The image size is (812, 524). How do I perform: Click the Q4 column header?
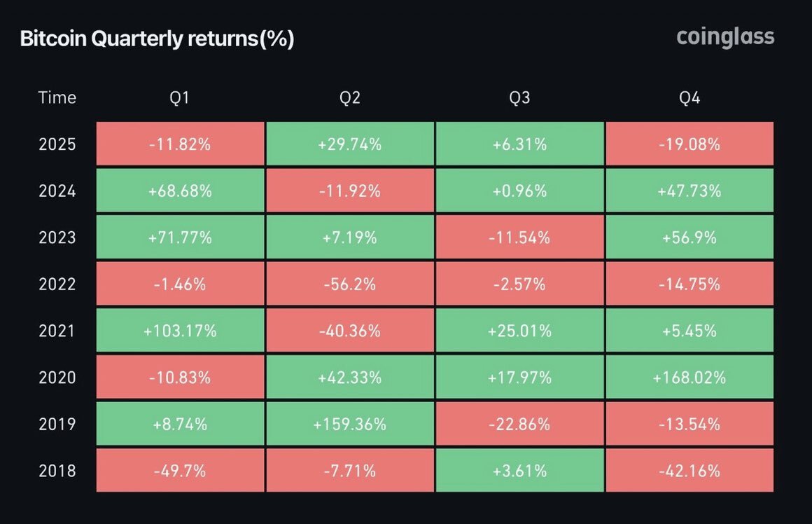click(x=689, y=98)
